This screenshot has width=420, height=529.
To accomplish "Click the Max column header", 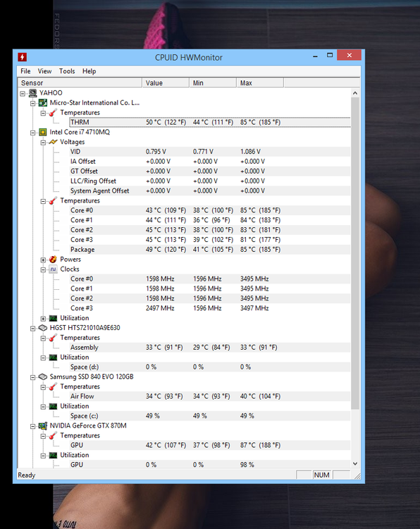I will point(260,83).
